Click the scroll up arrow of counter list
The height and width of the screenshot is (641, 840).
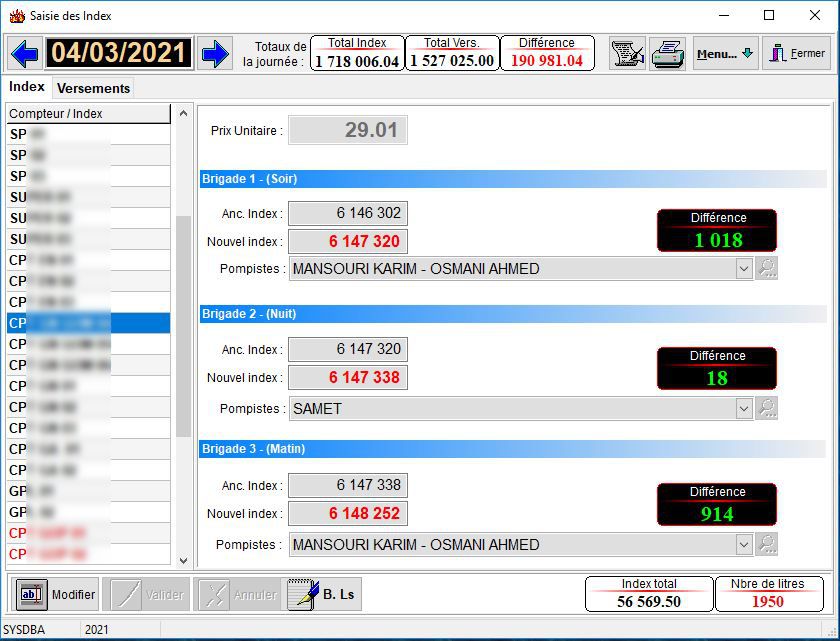coord(183,114)
